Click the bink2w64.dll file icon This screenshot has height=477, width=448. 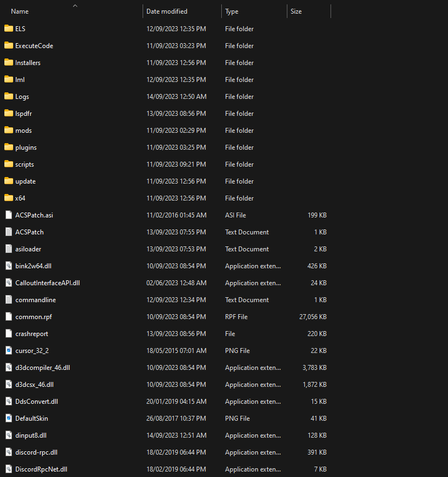(x=9, y=266)
